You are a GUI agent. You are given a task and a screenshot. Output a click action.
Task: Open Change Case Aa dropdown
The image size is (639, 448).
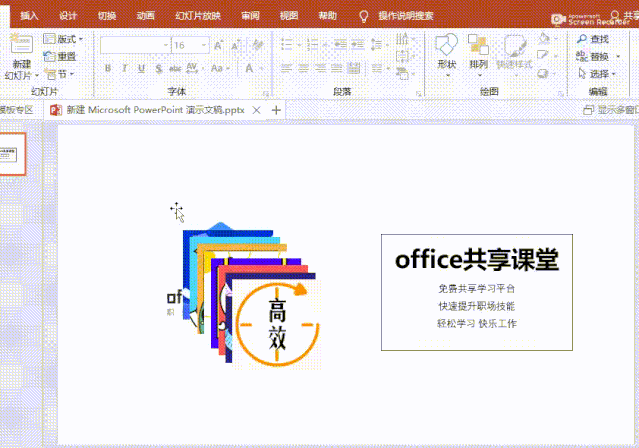click(220, 68)
